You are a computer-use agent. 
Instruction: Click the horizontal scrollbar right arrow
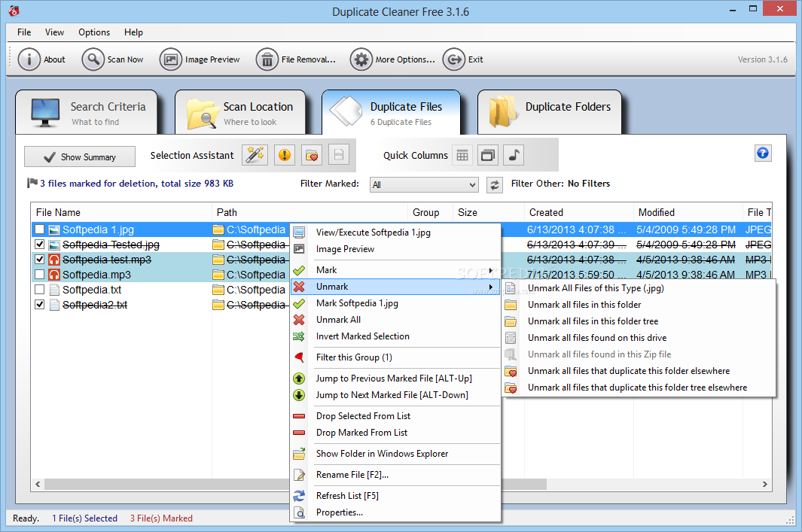(764, 484)
